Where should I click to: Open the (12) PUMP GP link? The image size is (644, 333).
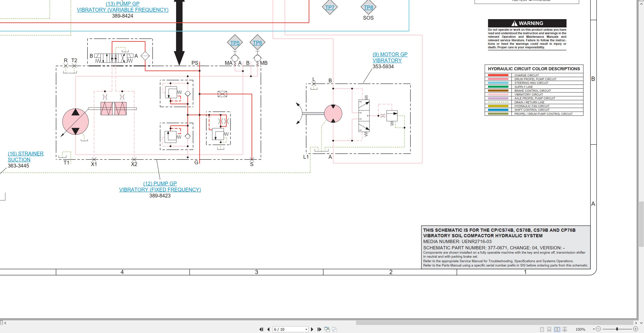(160, 184)
